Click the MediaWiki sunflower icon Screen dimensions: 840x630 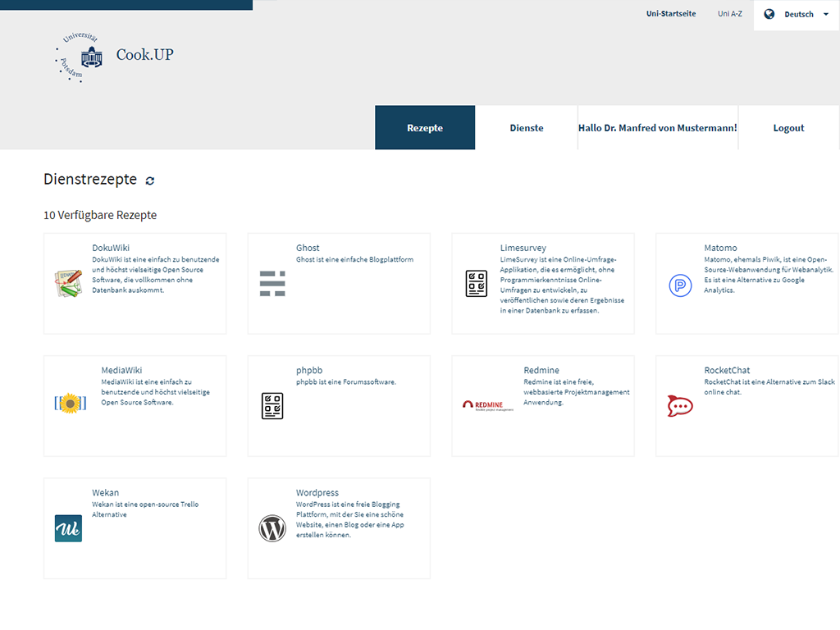click(x=70, y=404)
